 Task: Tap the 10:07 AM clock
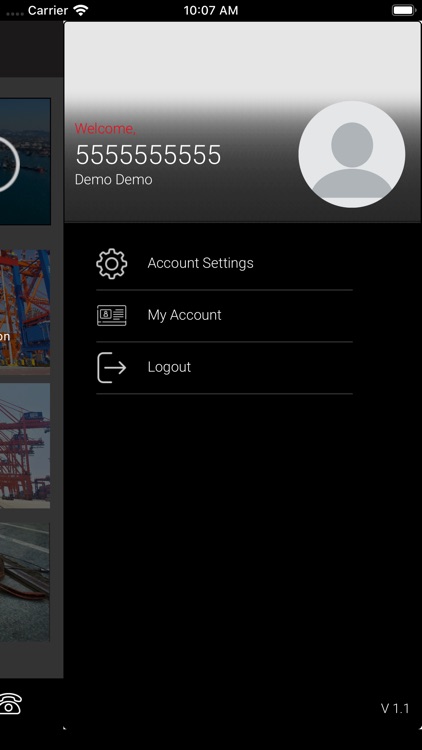pos(211,11)
